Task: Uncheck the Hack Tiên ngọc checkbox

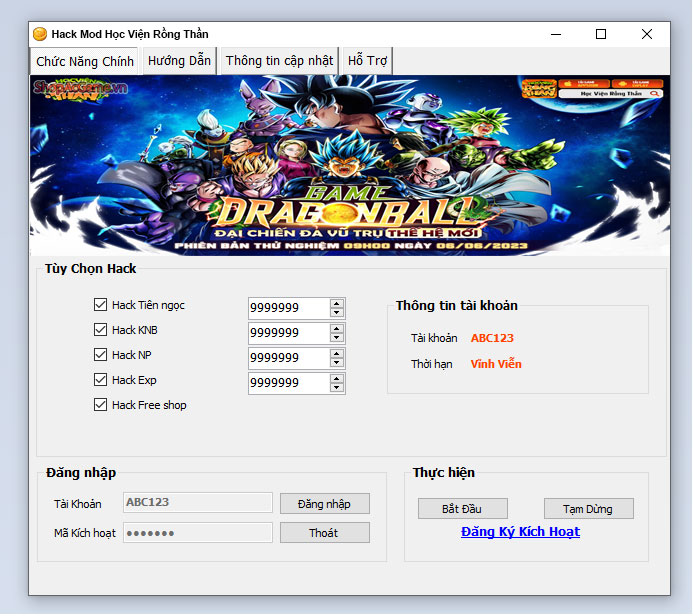Action: [x=100, y=304]
